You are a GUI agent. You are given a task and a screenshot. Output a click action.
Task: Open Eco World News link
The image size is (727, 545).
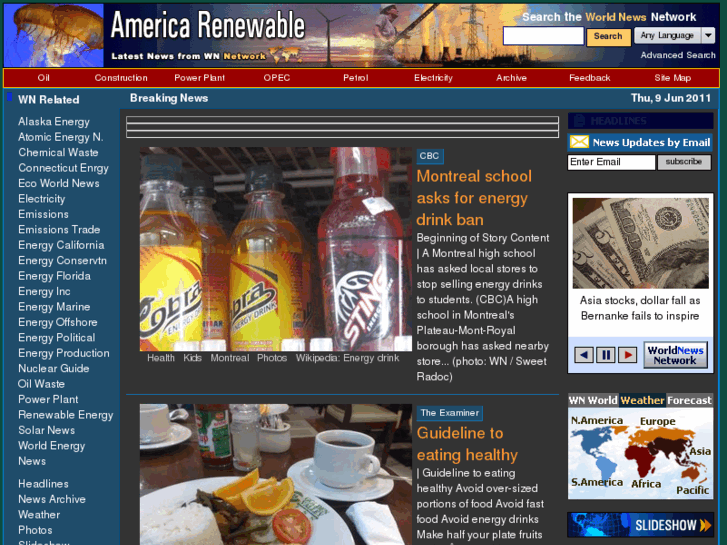click(x=59, y=183)
